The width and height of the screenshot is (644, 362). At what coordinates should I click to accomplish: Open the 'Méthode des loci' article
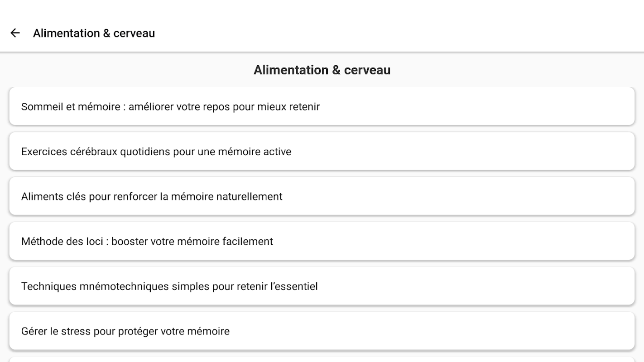pyautogui.click(x=322, y=241)
